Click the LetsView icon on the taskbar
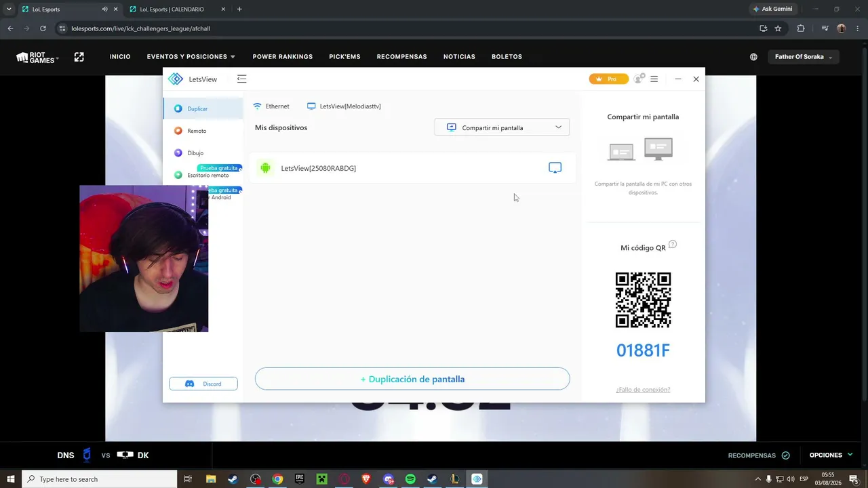Screen dimensions: 868x488 click(477, 479)
